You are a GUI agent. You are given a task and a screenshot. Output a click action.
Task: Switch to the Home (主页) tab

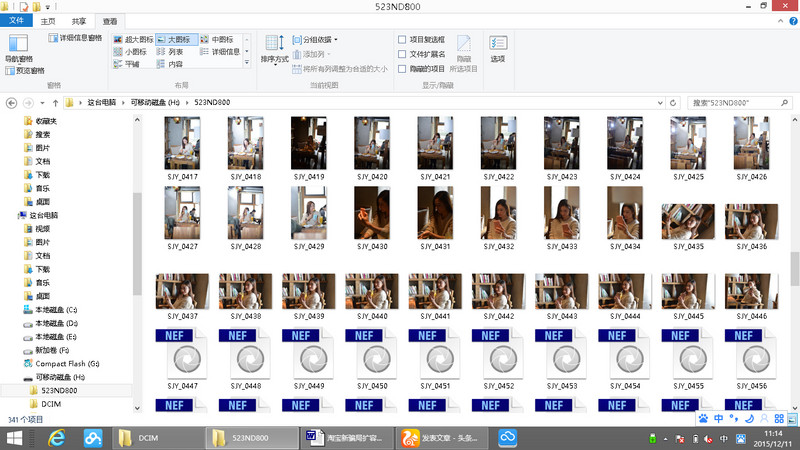[48, 21]
